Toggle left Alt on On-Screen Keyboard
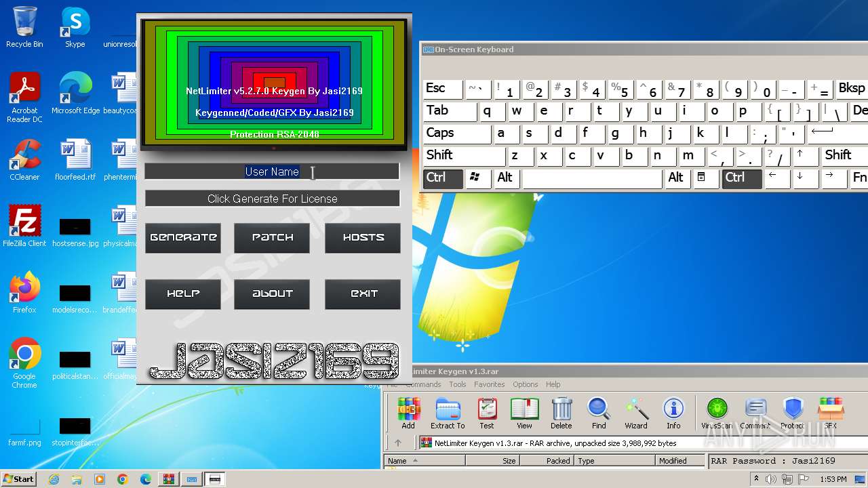 (507, 178)
